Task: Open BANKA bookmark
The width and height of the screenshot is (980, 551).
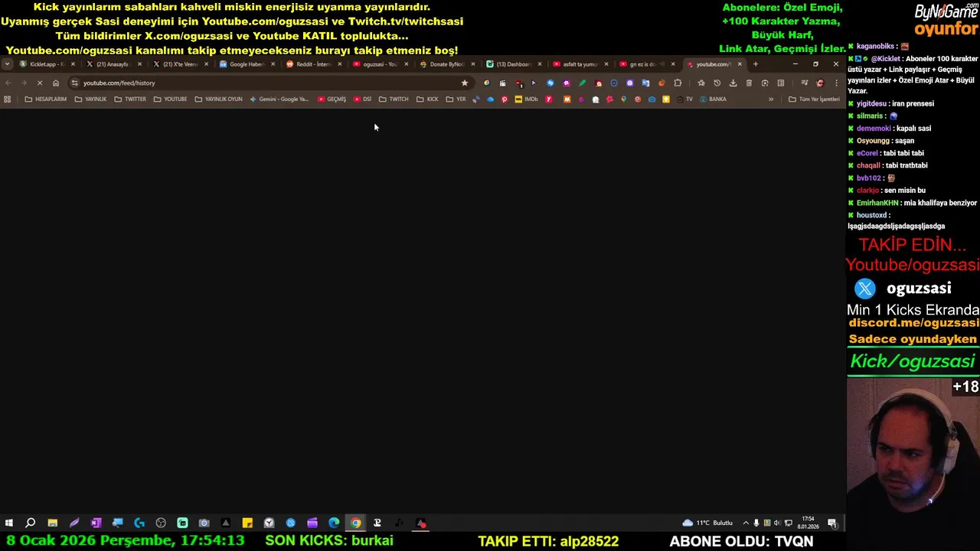Action: click(713, 99)
